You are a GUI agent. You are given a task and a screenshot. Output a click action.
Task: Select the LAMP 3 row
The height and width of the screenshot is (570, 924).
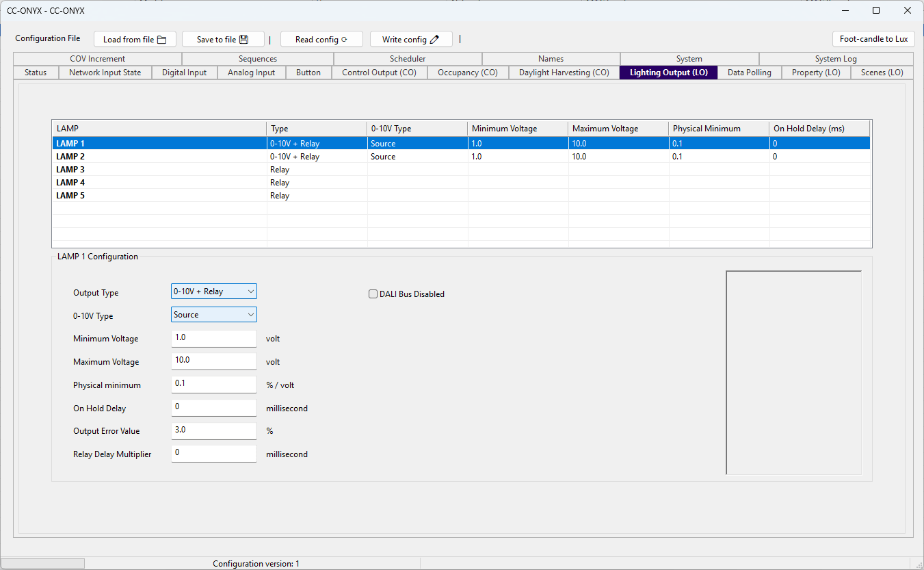point(461,170)
